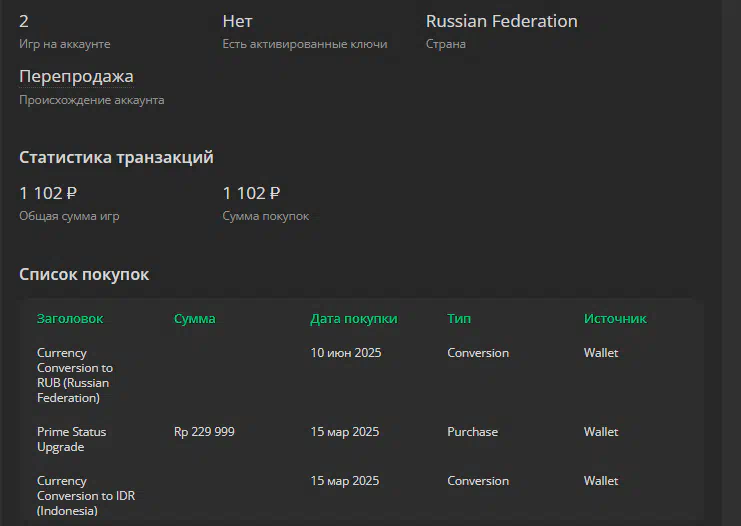This screenshot has width=741, height=526.
Task: Click the 'Дата покупки' column header
Action: [353, 319]
